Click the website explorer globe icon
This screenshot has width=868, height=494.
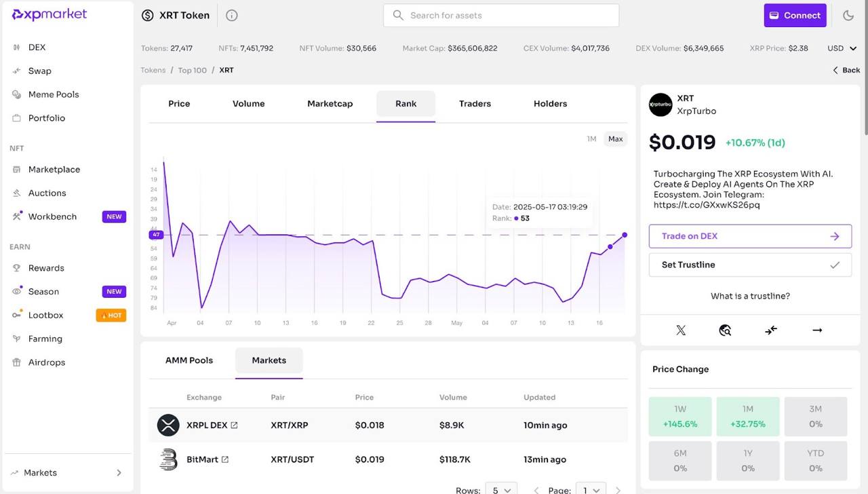point(725,330)
